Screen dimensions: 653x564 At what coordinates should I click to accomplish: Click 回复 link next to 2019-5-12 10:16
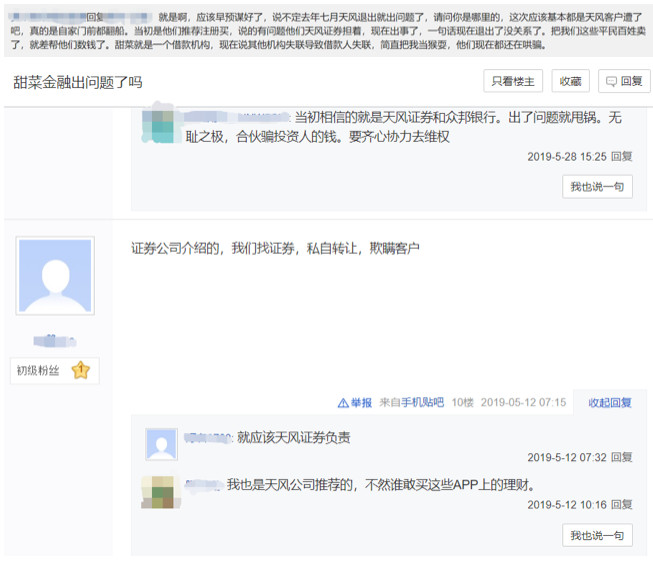pyautogui.click(x=622, y=505)
